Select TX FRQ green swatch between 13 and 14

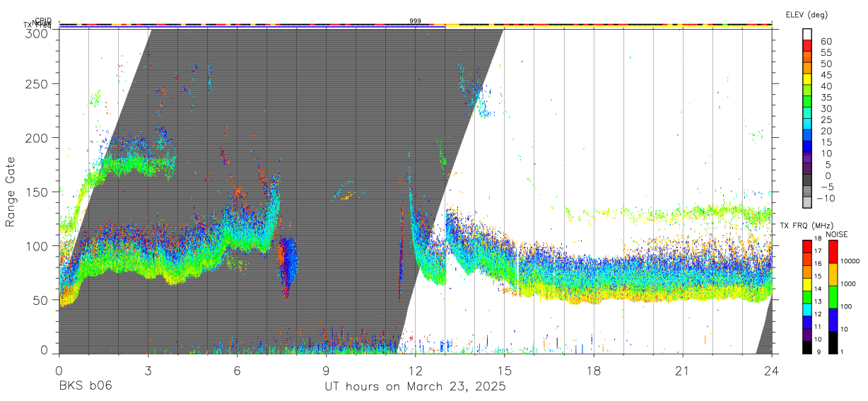(x=807, y=296)
